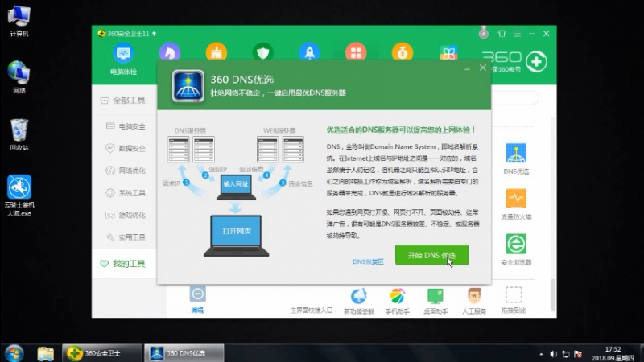Viewport: 644px width, 362px height.
Task: Open the DNS恢复区 link
Action: pos(368,261)
